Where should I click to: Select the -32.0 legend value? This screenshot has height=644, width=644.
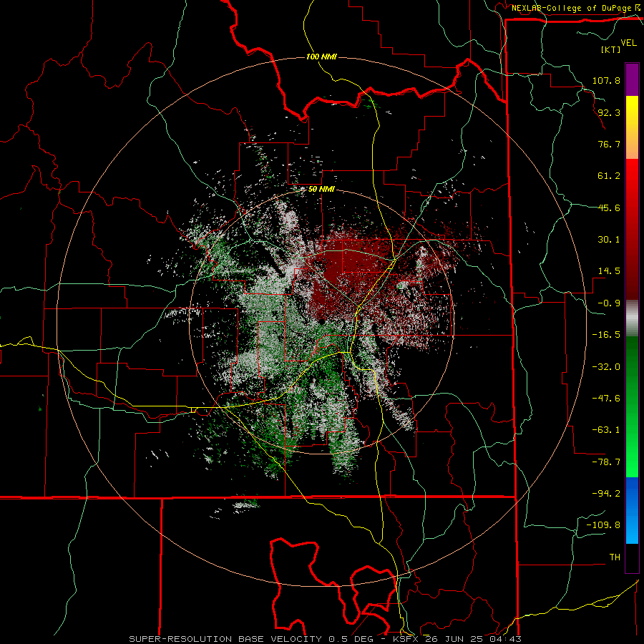(606, 367)
